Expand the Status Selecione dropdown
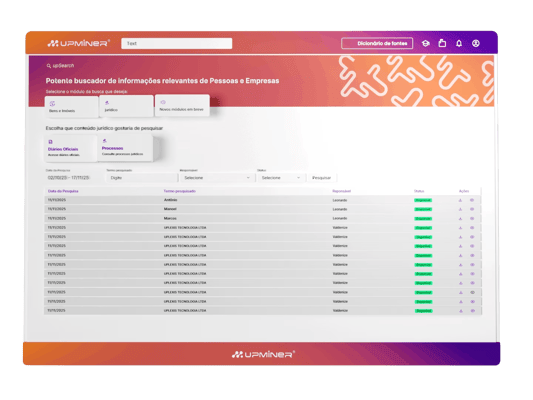The image size is (533, 400). (x=281, y=178)
